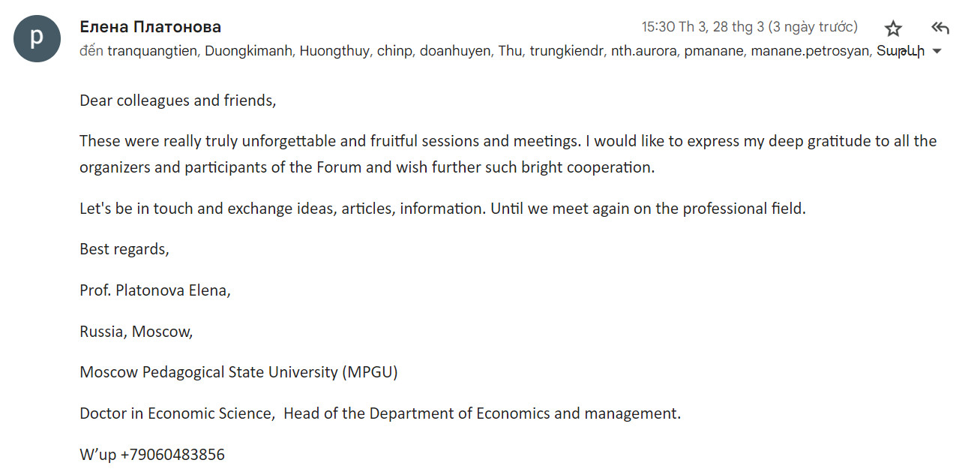The width and height of the screenshot is (980, 472).
Task: Click recipient nth.aurora
Action: point(643,51)
